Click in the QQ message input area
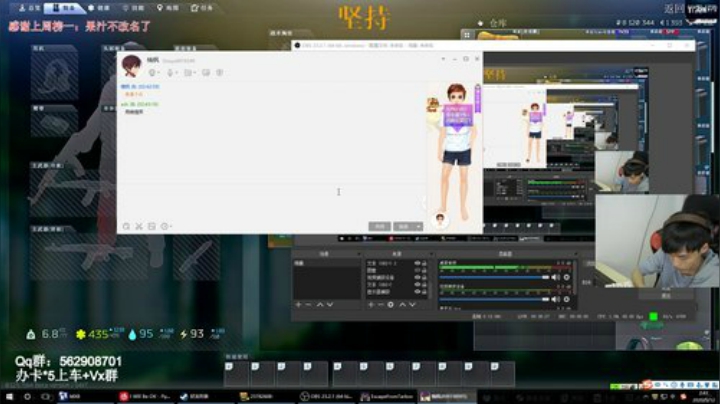The width and height of the screenshot is (720, 404). tap(272, 202)
